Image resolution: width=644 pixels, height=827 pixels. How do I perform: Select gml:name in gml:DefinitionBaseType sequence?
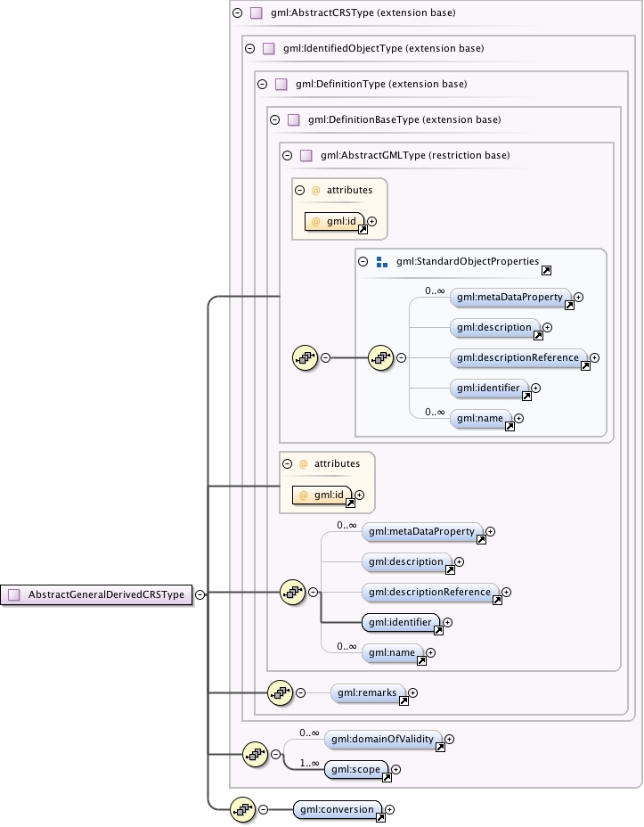point(393,653)
